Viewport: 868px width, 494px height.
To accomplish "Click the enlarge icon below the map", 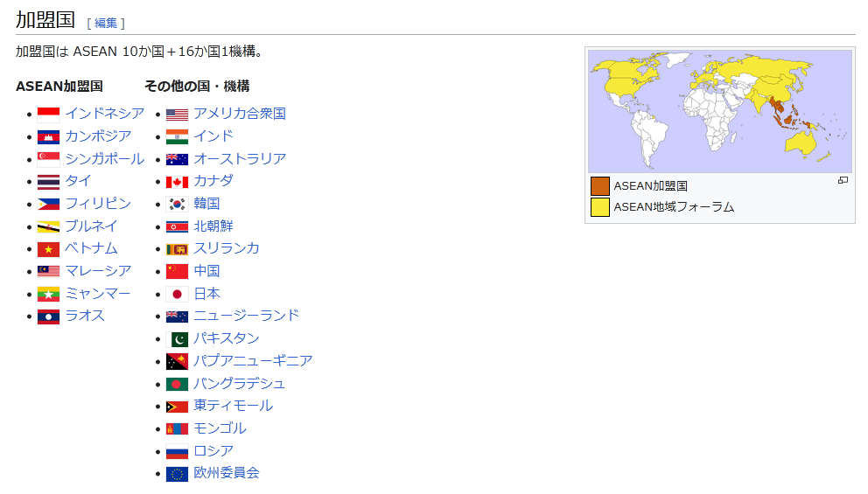I will pyautogui.click(x=843, y=180).
